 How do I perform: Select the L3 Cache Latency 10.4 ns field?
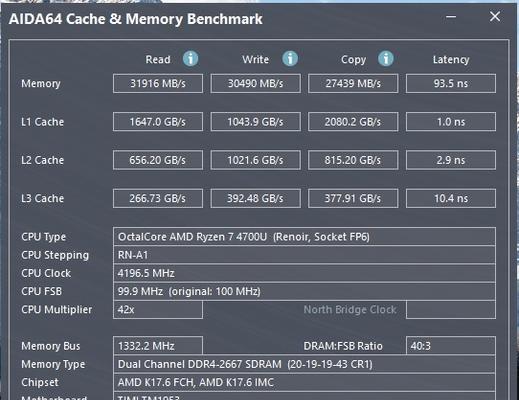(x=451, y=198)
